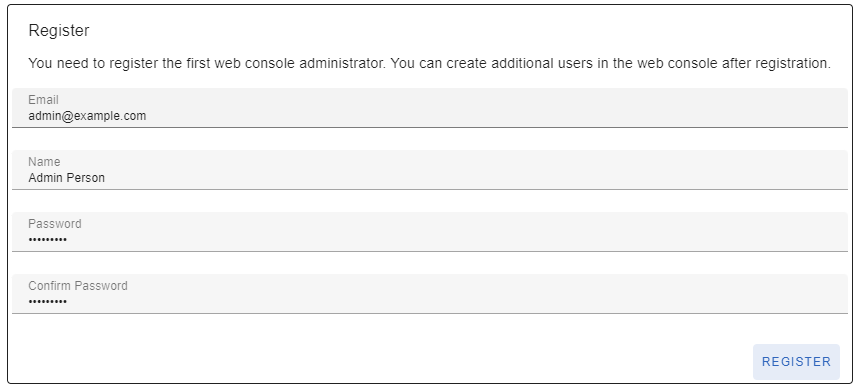Image resolution: width=858 pixels, height=387 pixels.
Task: Place cursor in the Admin Person text
Action: [x=67, y=178]
